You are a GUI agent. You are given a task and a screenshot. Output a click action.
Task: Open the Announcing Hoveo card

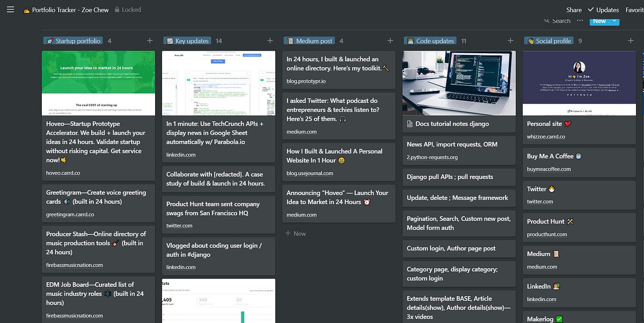coord(340,203)
